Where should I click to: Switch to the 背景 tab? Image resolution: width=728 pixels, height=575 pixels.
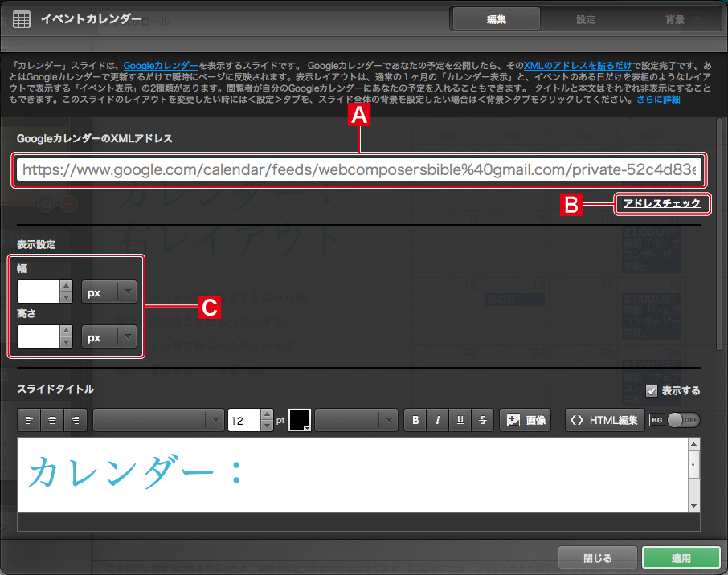(675, 19)
